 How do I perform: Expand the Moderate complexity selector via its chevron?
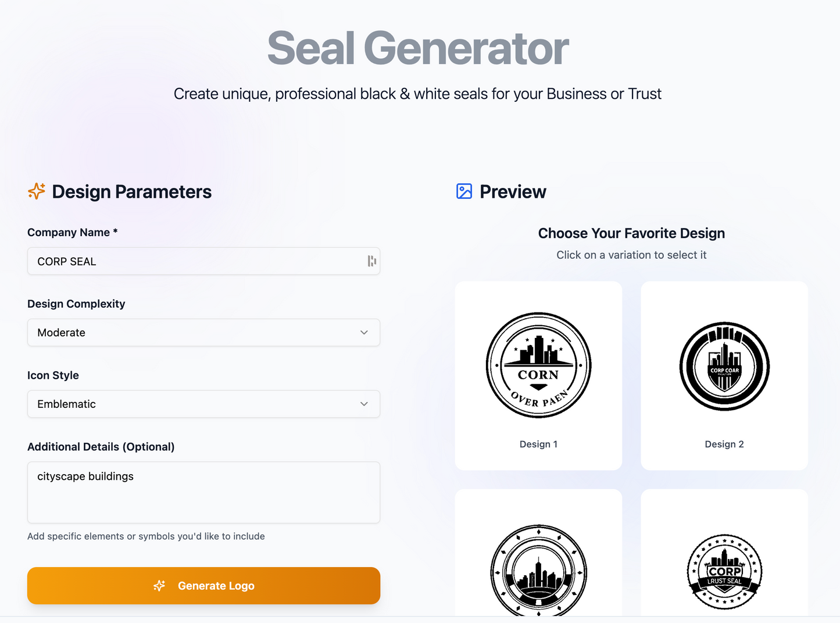click(x=364, y=332)
